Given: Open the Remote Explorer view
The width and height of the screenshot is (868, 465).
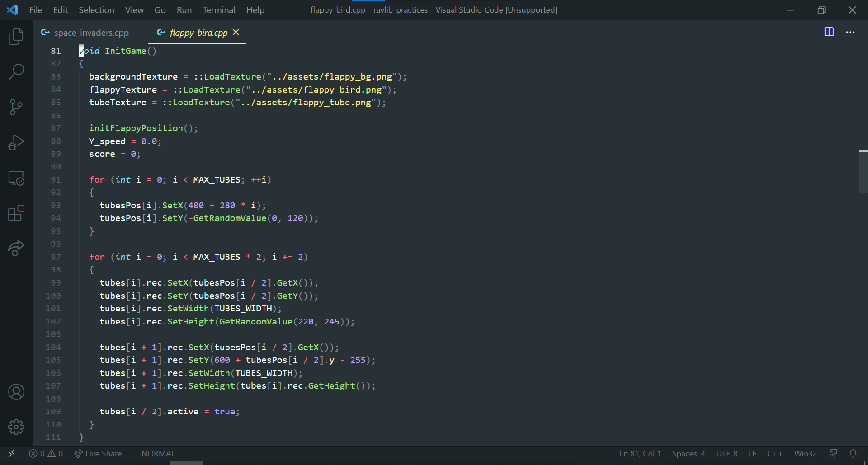Looking at the screenshot, I should coord(16,178).
